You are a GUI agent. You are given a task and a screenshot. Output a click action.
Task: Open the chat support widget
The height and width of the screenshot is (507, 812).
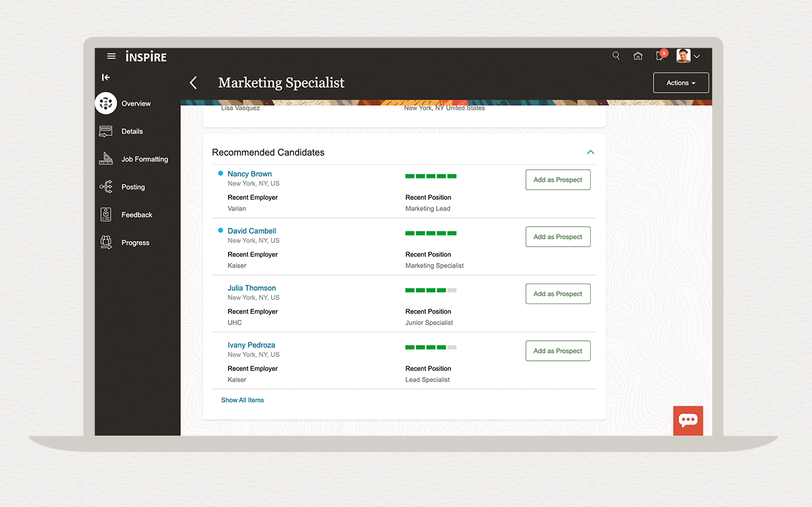(x=688, y=421)
